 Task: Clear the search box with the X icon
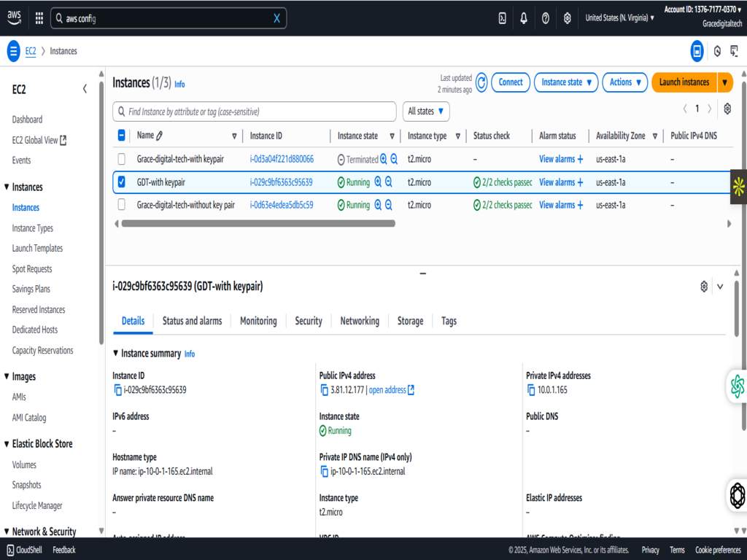tap(276, 18)
